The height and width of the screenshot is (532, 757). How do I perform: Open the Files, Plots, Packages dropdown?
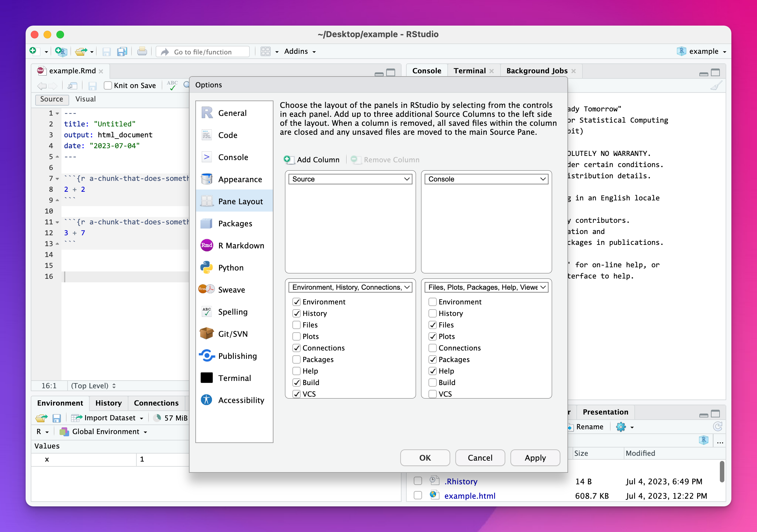[x=486, y=287]
